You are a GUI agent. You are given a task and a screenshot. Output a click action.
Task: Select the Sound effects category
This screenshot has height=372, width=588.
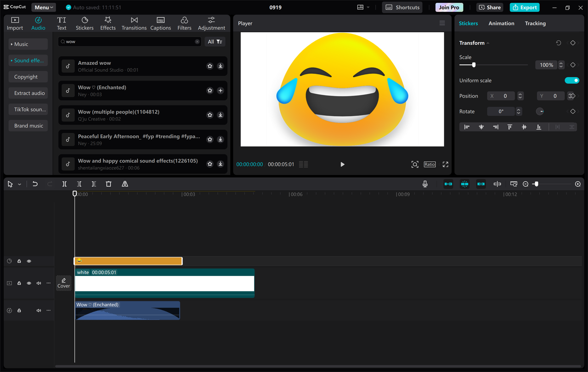click(28, 60)
